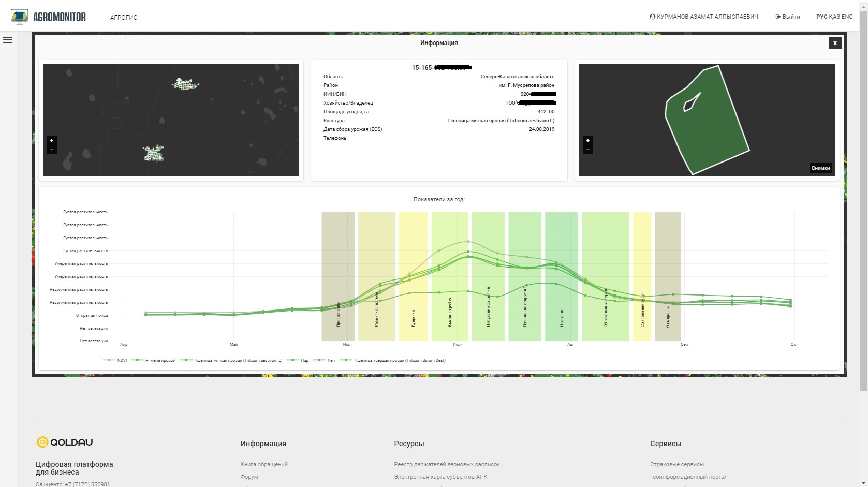
Task: Zoom in on the left overview map
Action: tap(51, 141)
